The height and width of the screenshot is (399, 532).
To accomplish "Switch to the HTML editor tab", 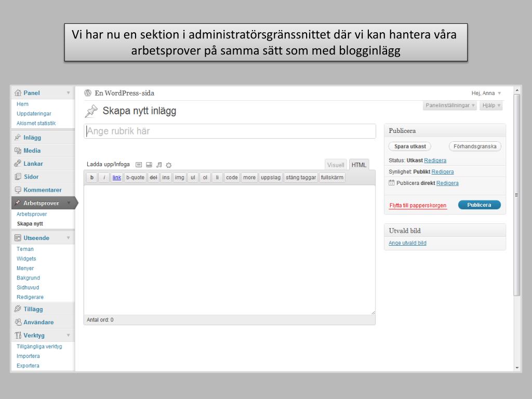I will 358,165.
